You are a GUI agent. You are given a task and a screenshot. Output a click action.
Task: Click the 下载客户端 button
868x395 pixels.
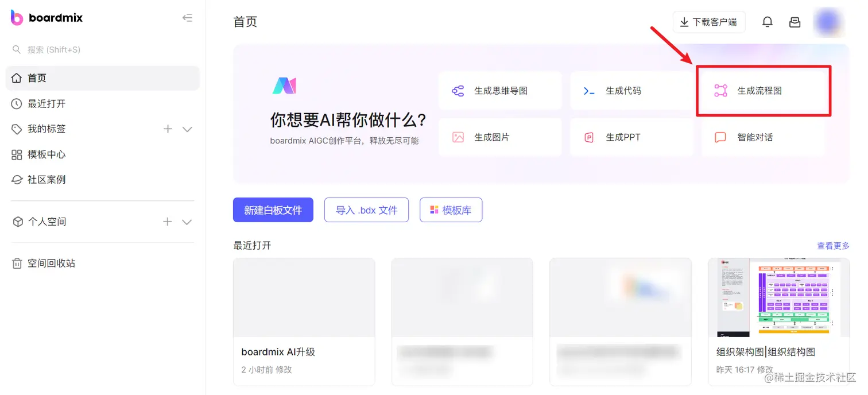(x=709, y=22)
